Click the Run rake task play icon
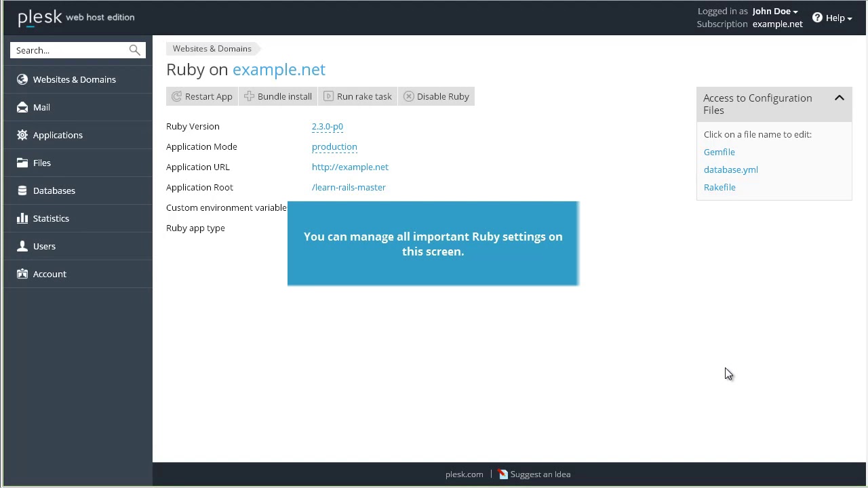The width and height of the screenshot is (868, 488). [328, 96]
